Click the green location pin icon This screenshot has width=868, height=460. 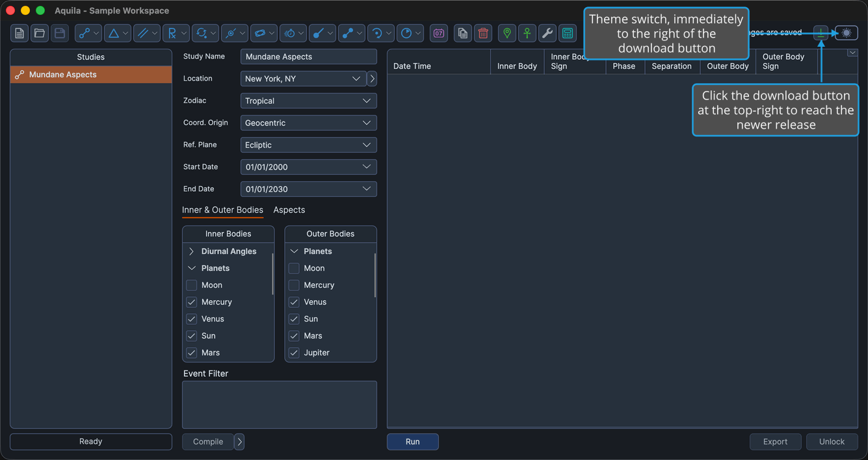click(507, 33)
